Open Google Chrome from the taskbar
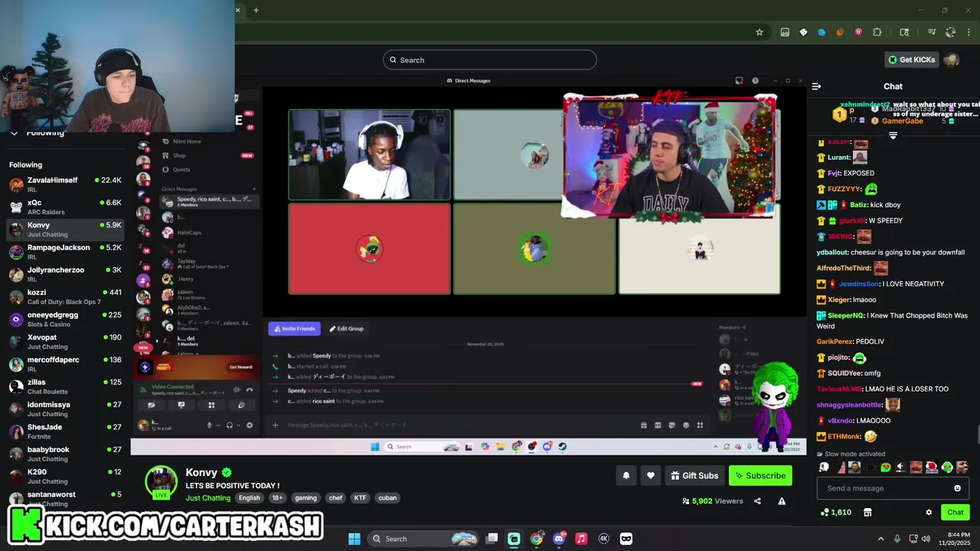Image resolution: width=980 pixels, height=551 pixels. (x=537, y=539)
